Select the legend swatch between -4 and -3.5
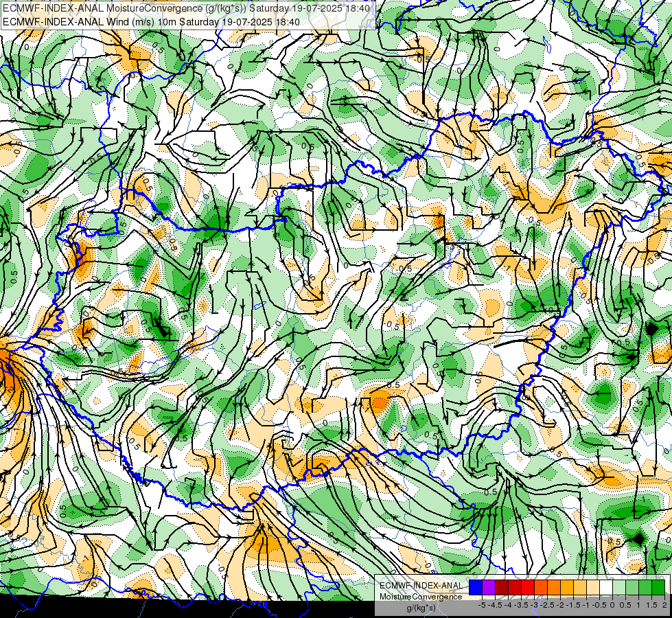672x618 pixels. (515, 587)
